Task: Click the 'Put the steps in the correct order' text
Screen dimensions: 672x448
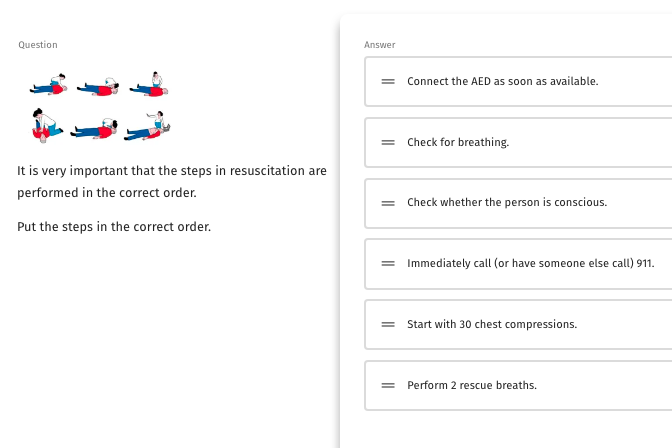Action: click(x=114, y=226)
